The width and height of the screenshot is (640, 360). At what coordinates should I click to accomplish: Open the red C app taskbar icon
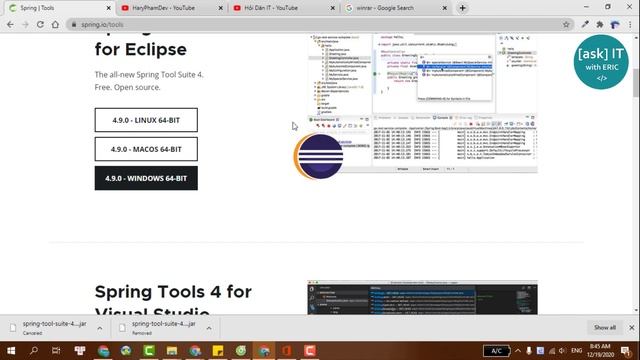coord(309,351)
